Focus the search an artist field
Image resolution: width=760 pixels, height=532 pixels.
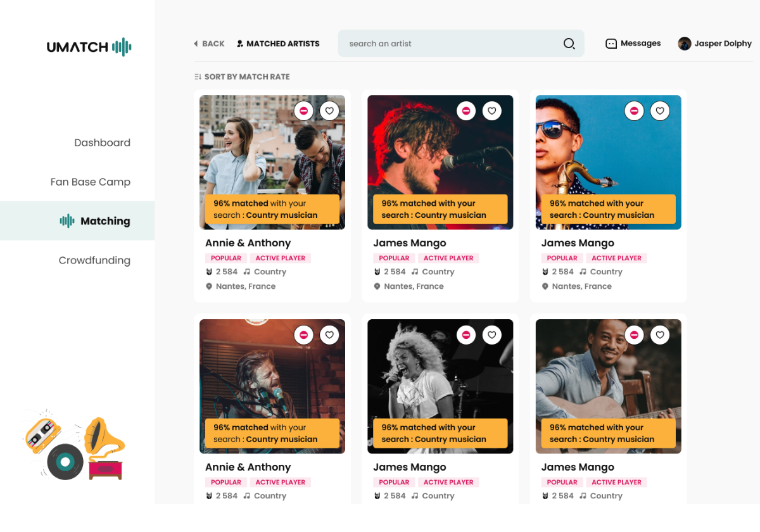coord(450,44)
